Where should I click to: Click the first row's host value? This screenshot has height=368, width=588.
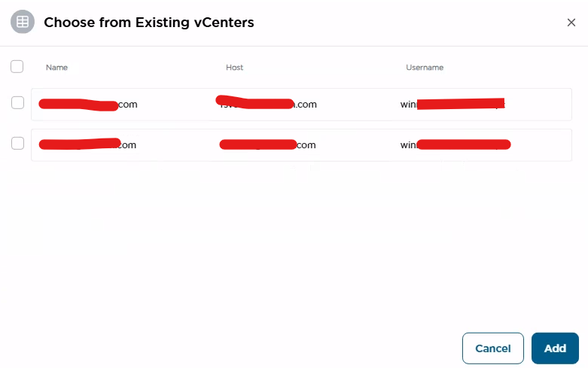click(267, 105)
